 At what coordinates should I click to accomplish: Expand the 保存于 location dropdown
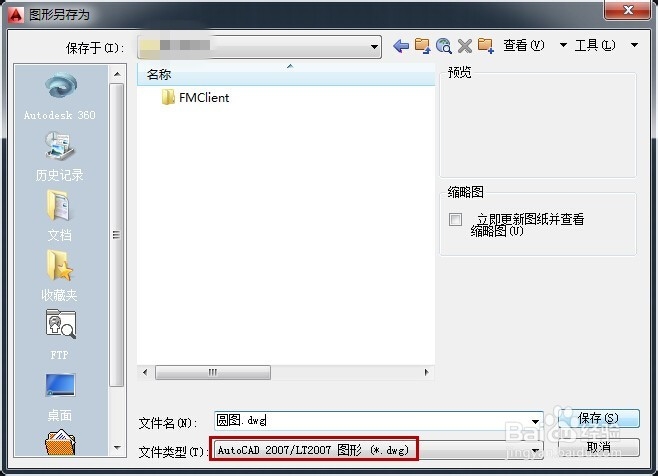click(374, 47)
